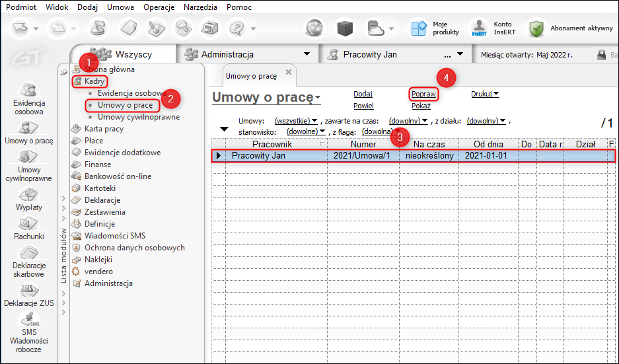Click the pin icon beside the module list

tap(64, 72)
